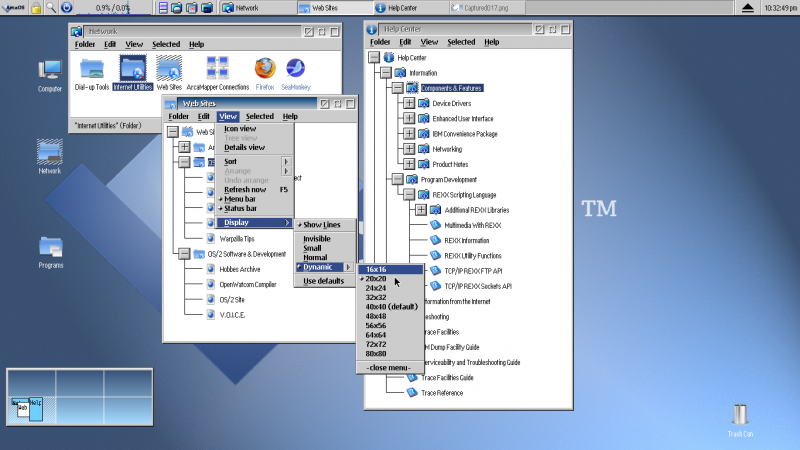
Task: Select the ArcaMapper Connections icon
Action: (x=219, y=69)
